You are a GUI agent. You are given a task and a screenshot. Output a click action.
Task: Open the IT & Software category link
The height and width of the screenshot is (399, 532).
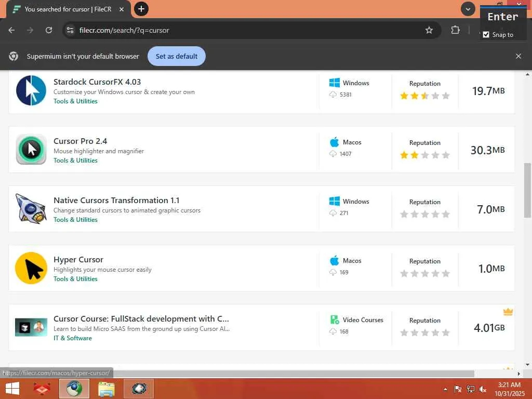tap(73, 338)
